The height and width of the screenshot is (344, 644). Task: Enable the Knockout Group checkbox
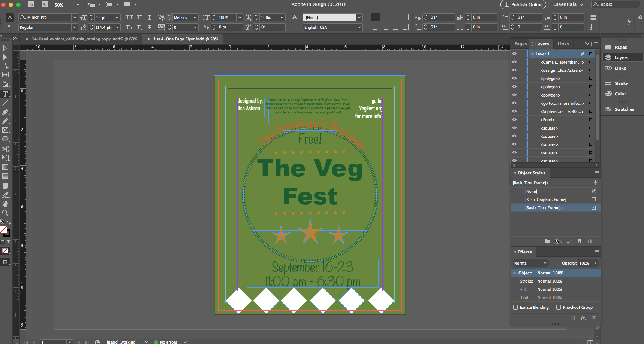tap(559, 307)
